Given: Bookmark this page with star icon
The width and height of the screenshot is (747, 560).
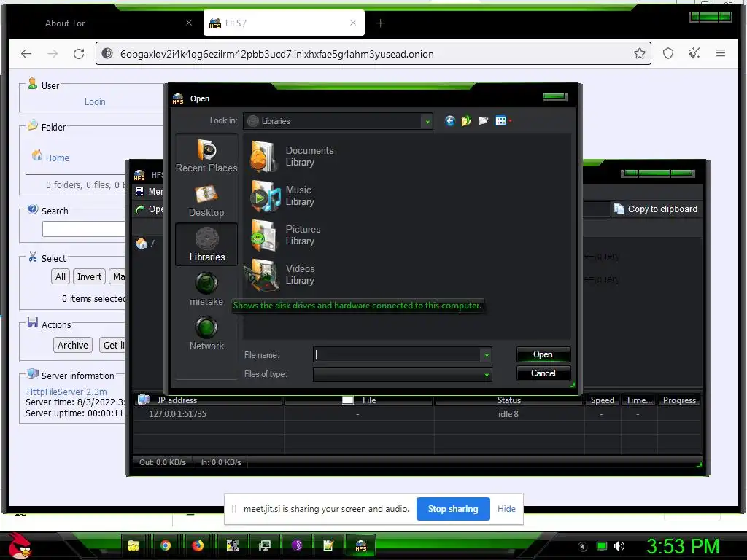Looking at the screenshot, I should pyautogui.click(x=639, y=53).
